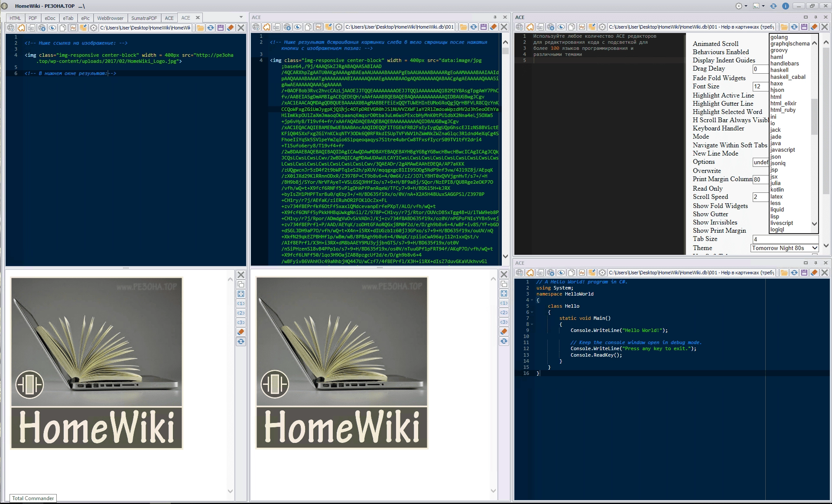
Task: Click the <1> zoom button in left image preview sidebar
Action: pyautogui.click(x=241, y=303)
